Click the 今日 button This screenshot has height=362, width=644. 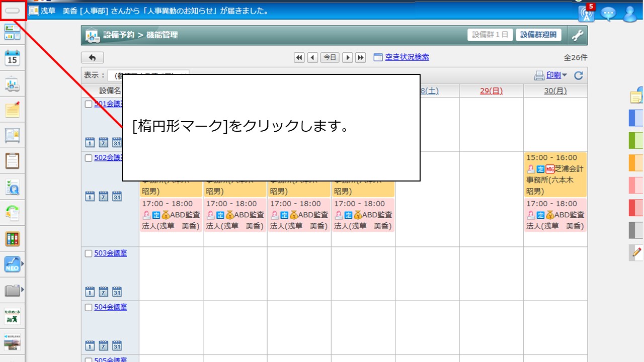point(330,57)
